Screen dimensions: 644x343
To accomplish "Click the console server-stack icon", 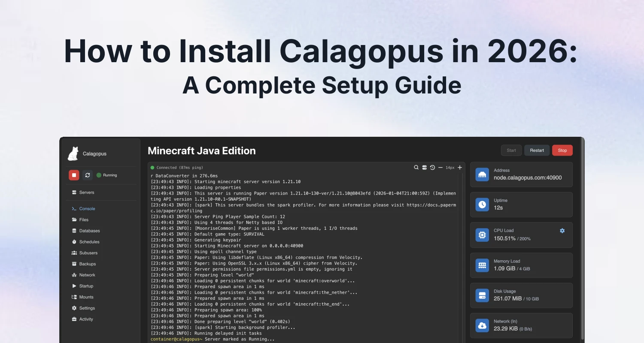I will tap(424, 168).
